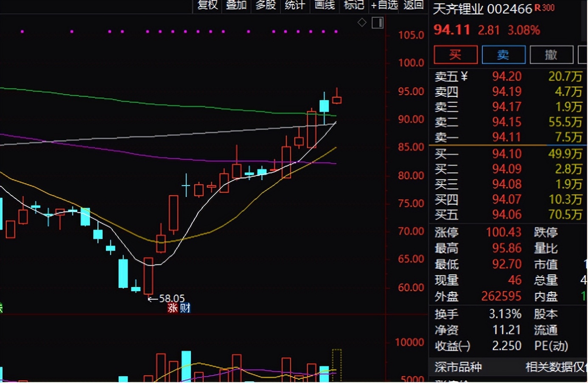Toggle the side panel layout icon
The width and height of the screenshot is (588, 383).
tap(378, 23)
